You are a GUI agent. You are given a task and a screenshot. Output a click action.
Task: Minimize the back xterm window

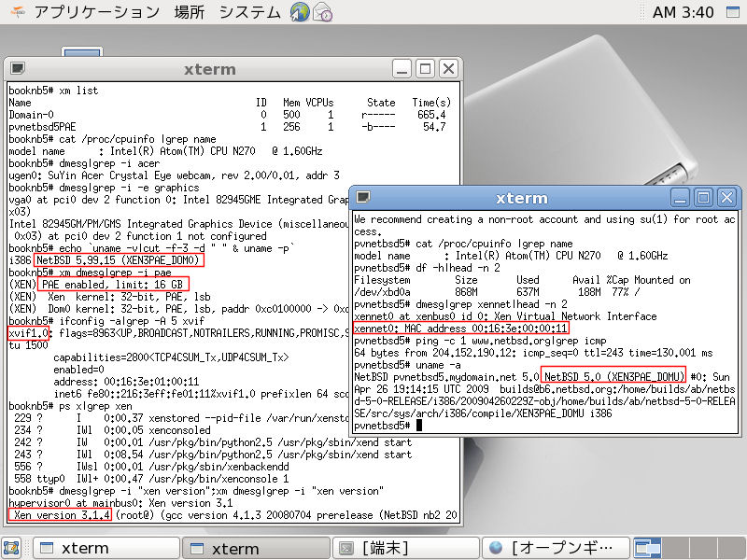(402, 69)
